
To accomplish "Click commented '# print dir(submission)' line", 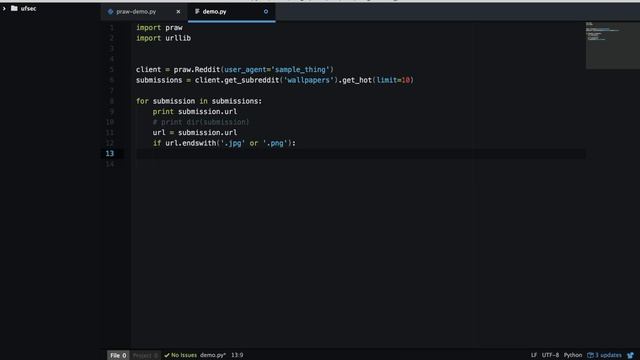I will pos(201,122).
